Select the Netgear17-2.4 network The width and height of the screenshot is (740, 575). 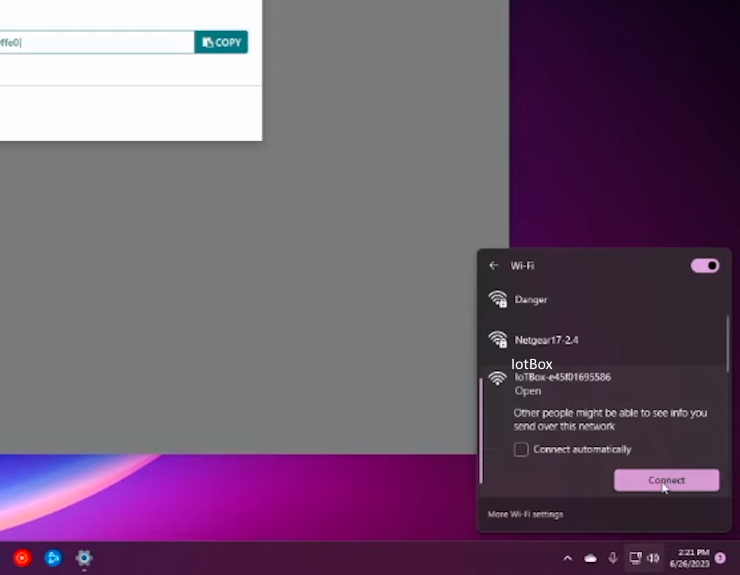[x=604, y=340]
